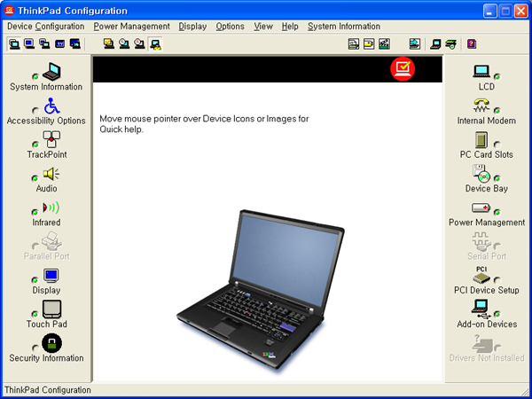Click the Power Management label in sidebar
Image resolution: width=532 pixels, height=399 pixels.
(x=487, y=223)
